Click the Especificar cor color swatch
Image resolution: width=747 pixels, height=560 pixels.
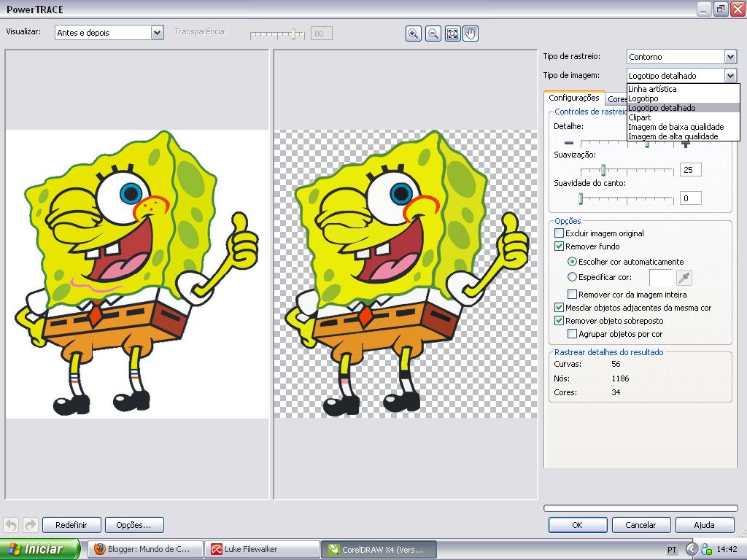click(661, 277)
